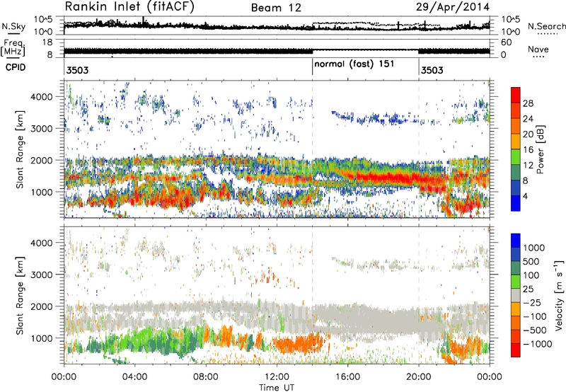Select the 'Time UT' axis title

pos(277,388)
